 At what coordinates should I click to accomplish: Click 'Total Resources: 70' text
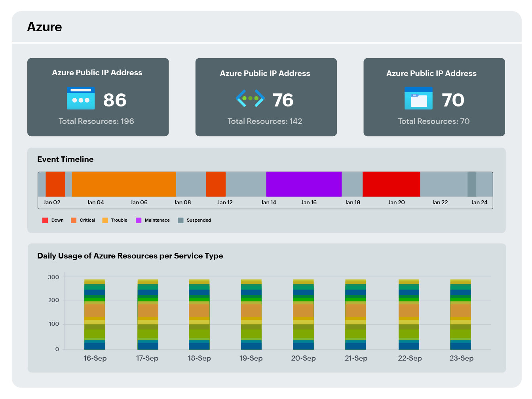[x=434, y=121]
